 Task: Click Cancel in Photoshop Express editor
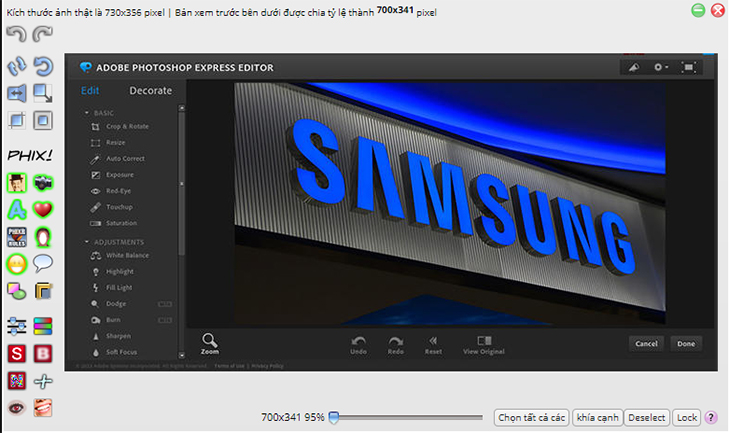(646, 344)
